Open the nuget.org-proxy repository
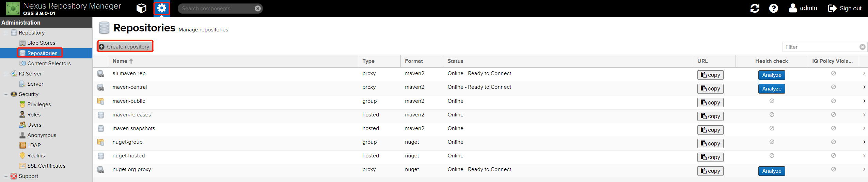Image resolution: width=868 pixels, height=182 pixels. tap(132, 169)
